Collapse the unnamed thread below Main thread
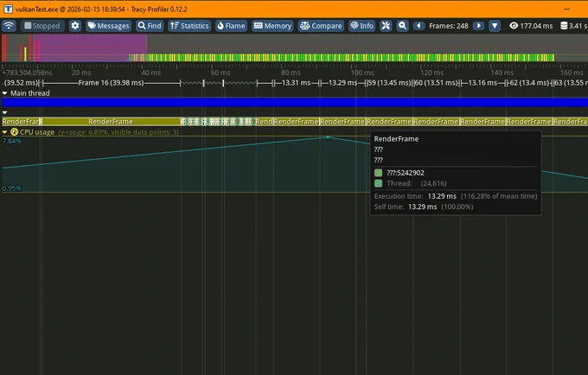The height and width of the screenshot is (375, 588). click(4, 112)
